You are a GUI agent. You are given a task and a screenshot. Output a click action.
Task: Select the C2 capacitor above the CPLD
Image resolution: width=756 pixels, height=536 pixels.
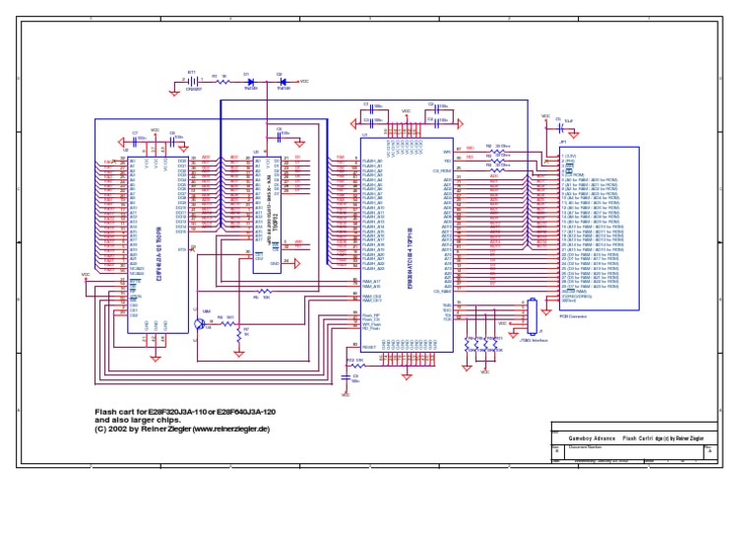click(x=437, y=110)
